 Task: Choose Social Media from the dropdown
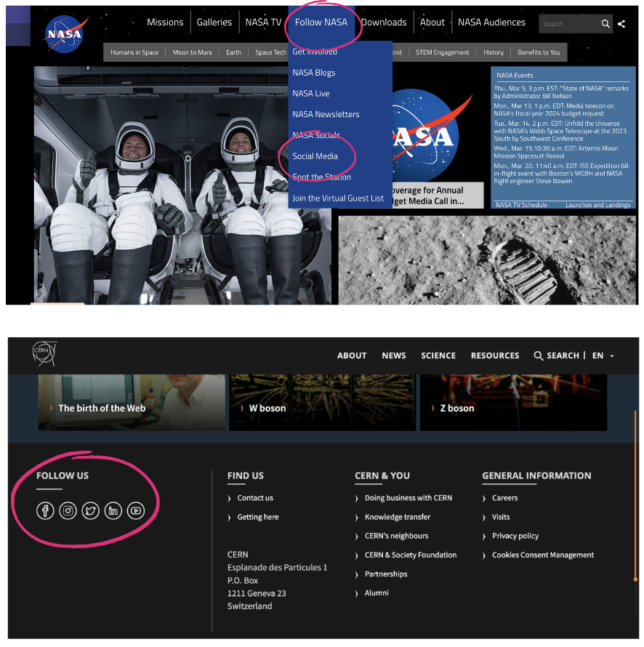[x=315, y=156]
